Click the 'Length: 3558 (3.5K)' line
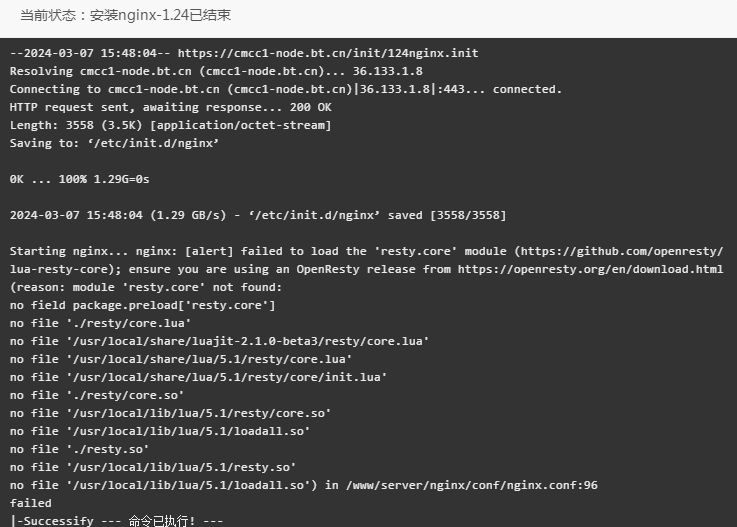Image resolution: width=737 pixels, height=527 pixels. (x=171, y=125)
